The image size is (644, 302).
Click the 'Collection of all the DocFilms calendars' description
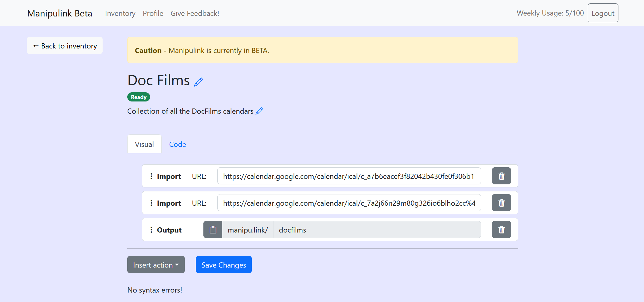(x=190, y=111)
